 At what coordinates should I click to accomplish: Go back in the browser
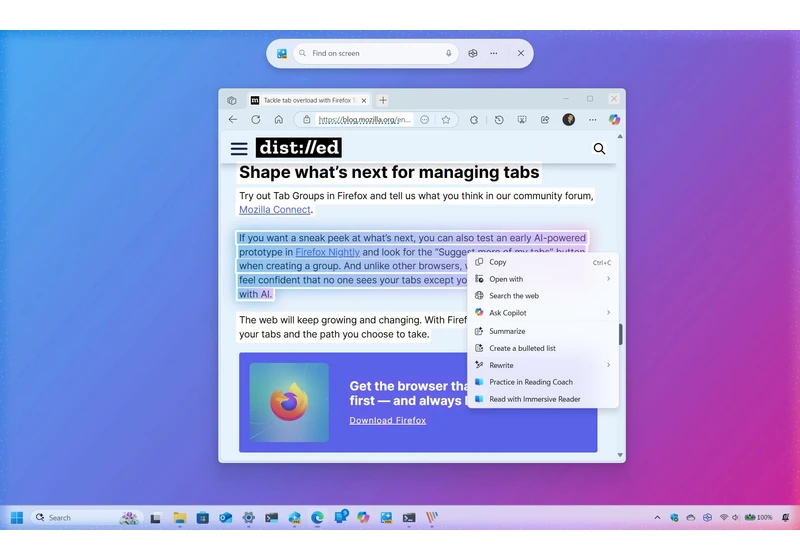click(233, 119)
